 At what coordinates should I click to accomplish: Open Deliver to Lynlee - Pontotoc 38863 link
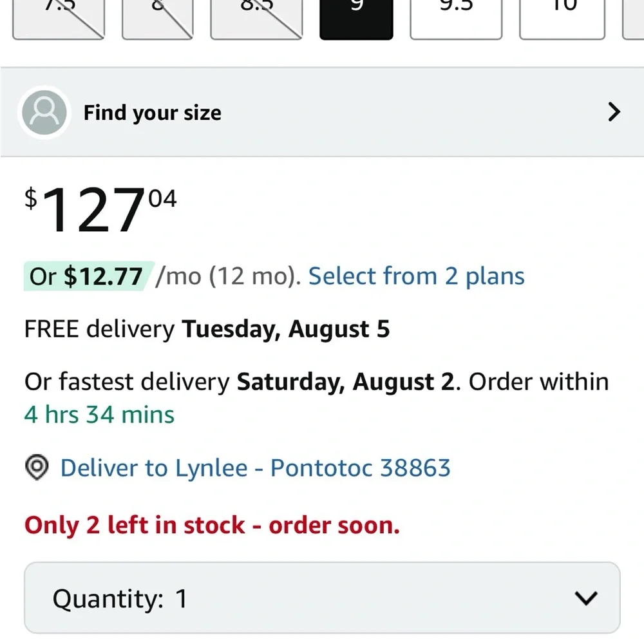(255, 468)
